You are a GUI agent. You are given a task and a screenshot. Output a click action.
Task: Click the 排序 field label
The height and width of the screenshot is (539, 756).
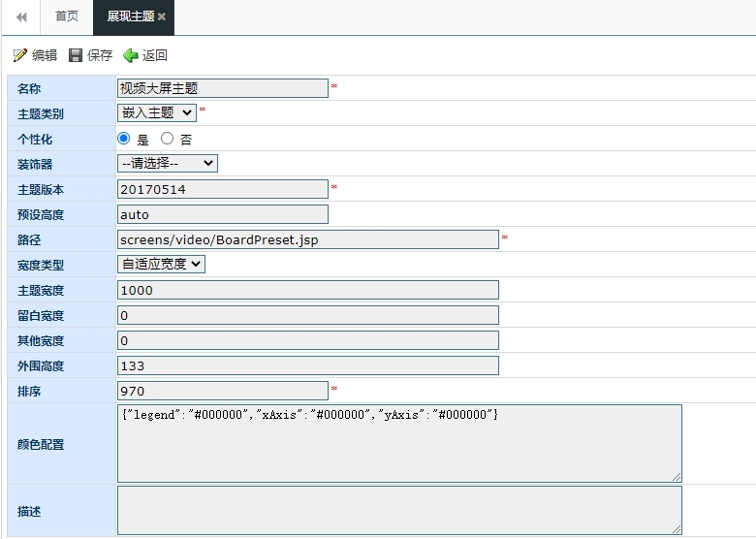coord(29,392)
